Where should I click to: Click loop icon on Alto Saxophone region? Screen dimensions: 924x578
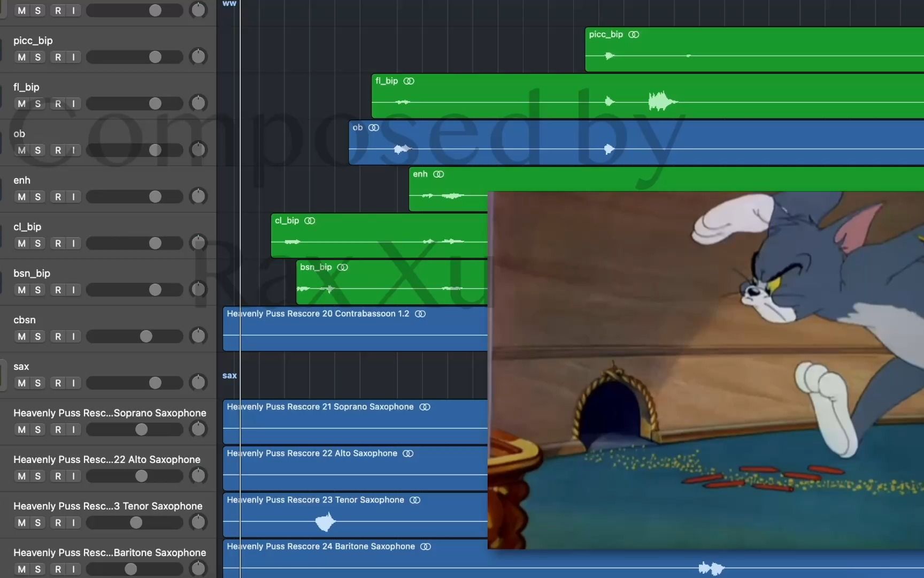[x=408, y=453]
